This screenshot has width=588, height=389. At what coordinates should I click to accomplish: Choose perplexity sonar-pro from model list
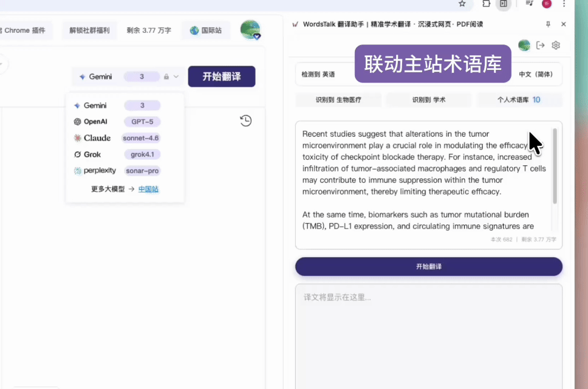[117, 171]
